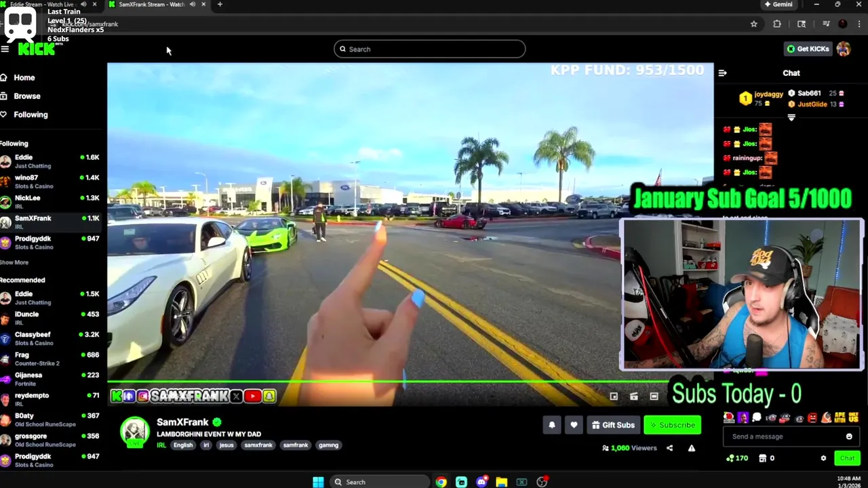Open reydempto recommended channel
Viewport: 868px width, 488px height.
point(50,399)
